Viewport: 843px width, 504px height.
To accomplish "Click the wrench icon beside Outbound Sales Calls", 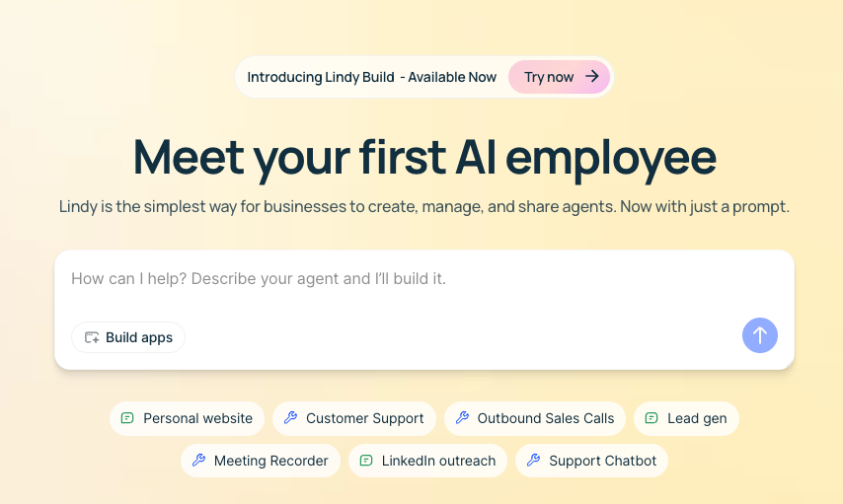I will click(462, 417).
